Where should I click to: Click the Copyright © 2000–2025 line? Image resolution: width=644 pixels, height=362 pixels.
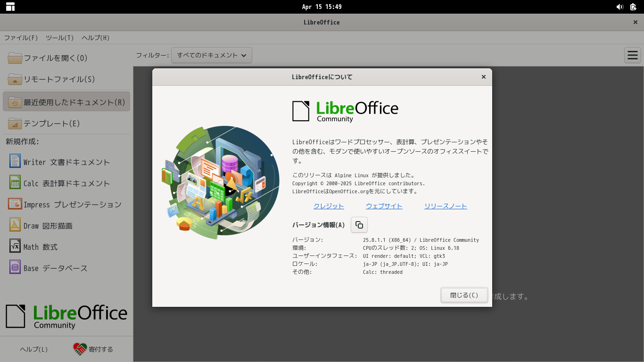coord(359,183)
